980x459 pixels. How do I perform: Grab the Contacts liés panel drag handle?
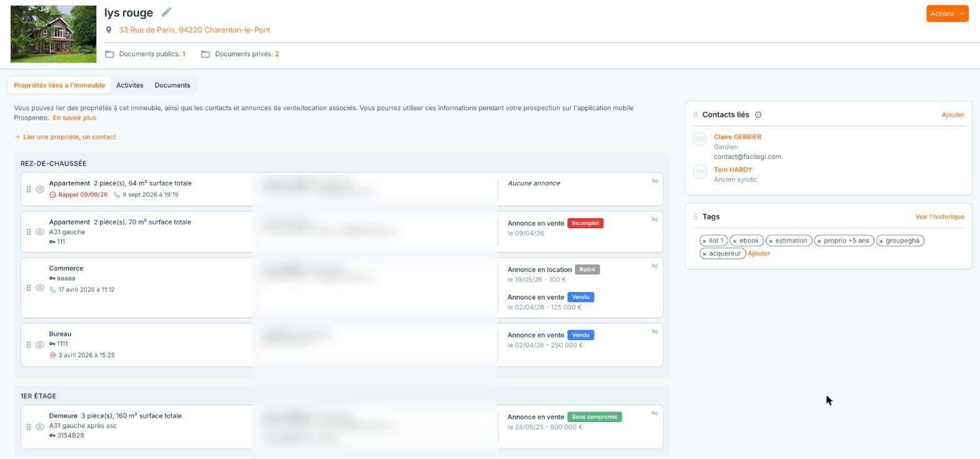(x=696, y=115)
